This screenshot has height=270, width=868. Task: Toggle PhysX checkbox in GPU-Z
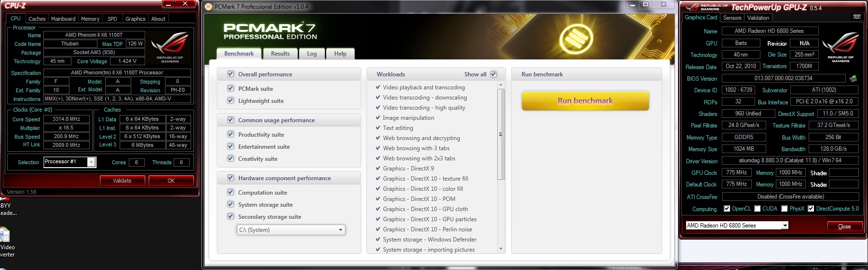(x=785, y=209)
